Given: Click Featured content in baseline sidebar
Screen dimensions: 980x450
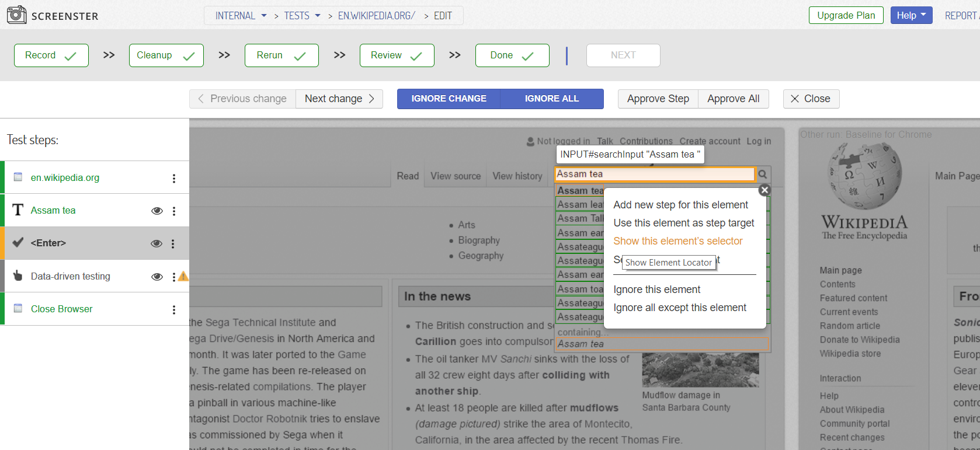Looking at the screenshot, I should (x=853, y=298).
